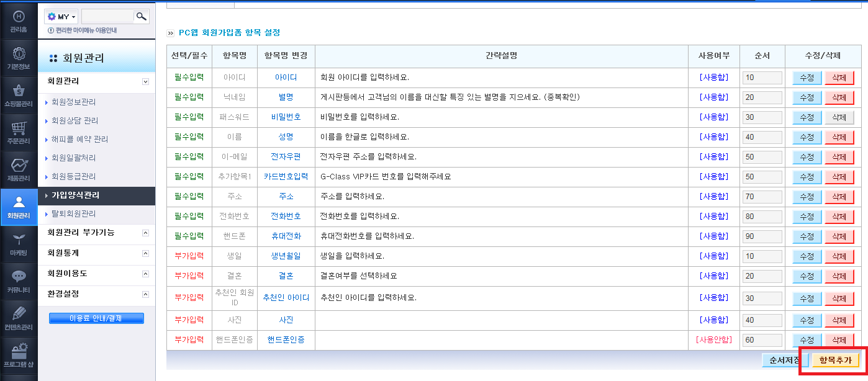Expand the 회원관리 부가기능 section
The image size is (868, 381).
[x=145, y=233]
